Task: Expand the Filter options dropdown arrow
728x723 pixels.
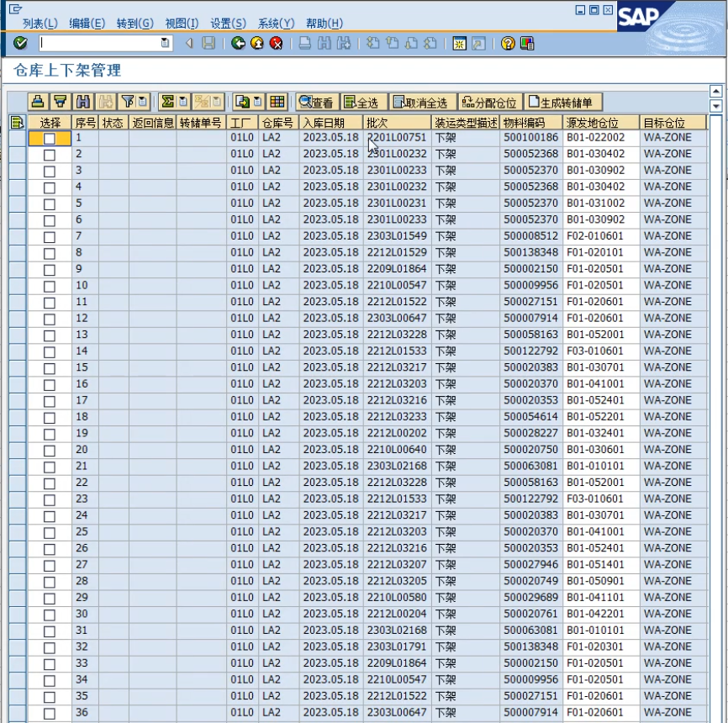Action: click(x=143, y=102)
